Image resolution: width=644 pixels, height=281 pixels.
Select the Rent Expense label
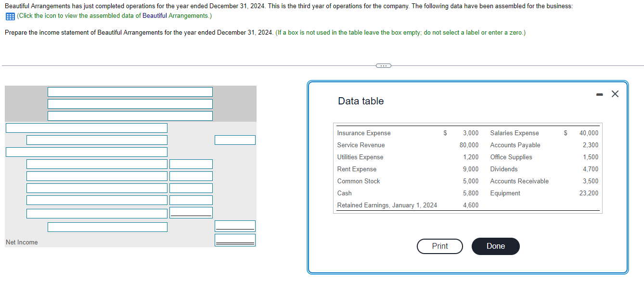click(x=357, y=169)
